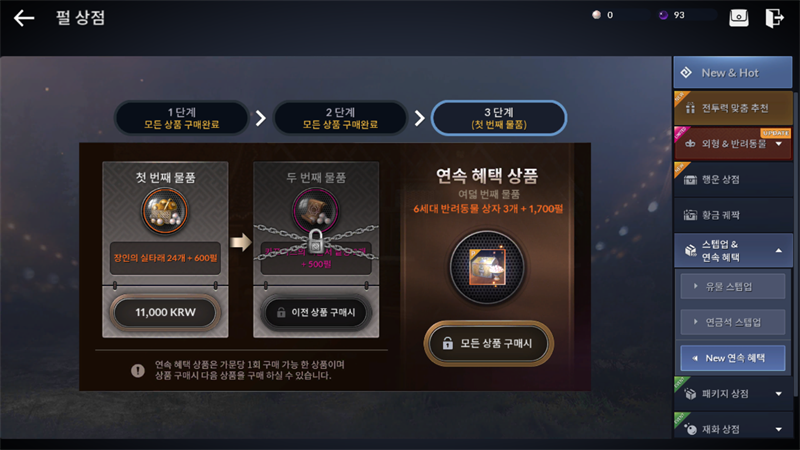Click the 모든 상품 구매시 locked button
800x450 pixels.
pyautogui.click(x=489, y=343)
